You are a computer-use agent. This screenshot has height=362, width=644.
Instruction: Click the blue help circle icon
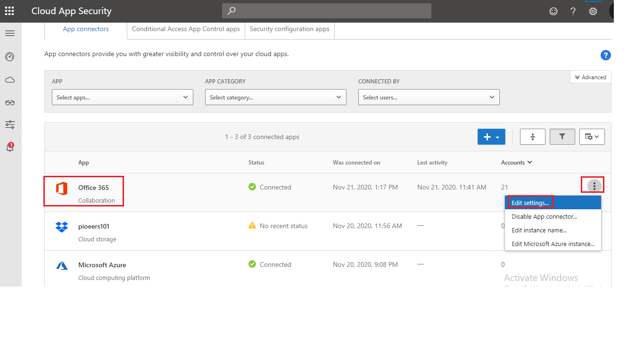click(x=606, y=55)
